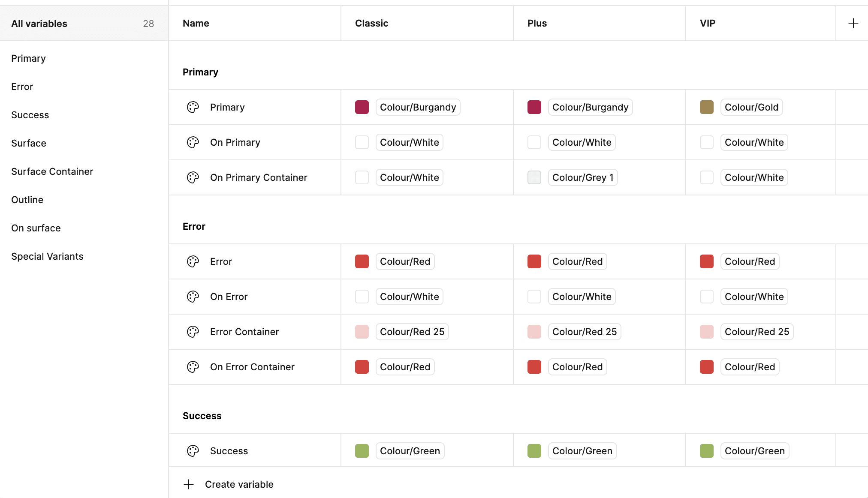Image resolution: width=868 pixels, height=498 pixels.
Task: Click the Create variable button
Action: (239, 484)
